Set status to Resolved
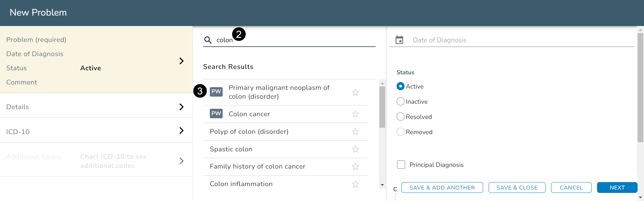 tap(400, 117)
